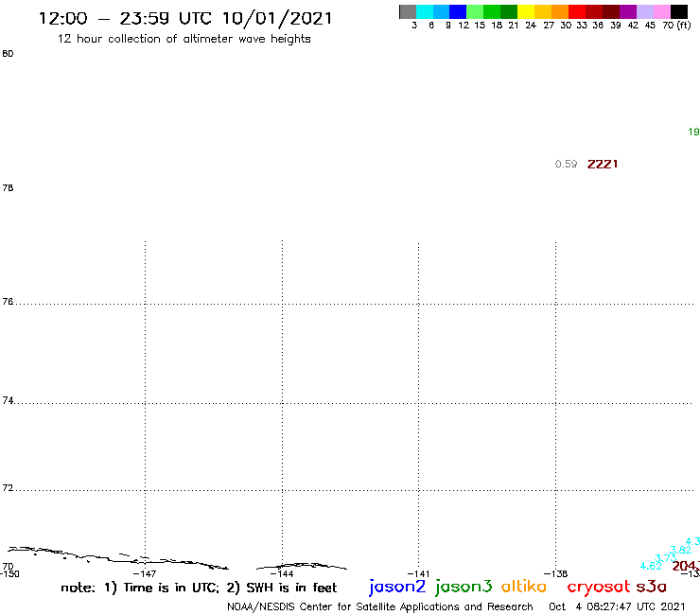
Task: Click the cyan swatch in the color scale
Action: pyautogui.click(x=425, y=11)
